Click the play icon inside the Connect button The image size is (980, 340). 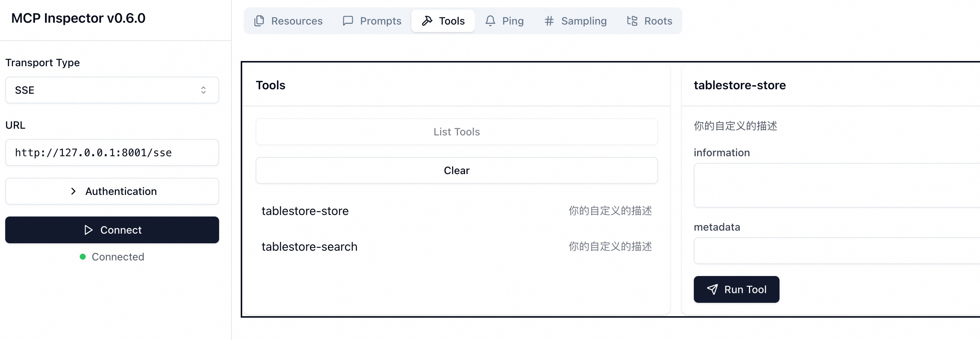89,230
